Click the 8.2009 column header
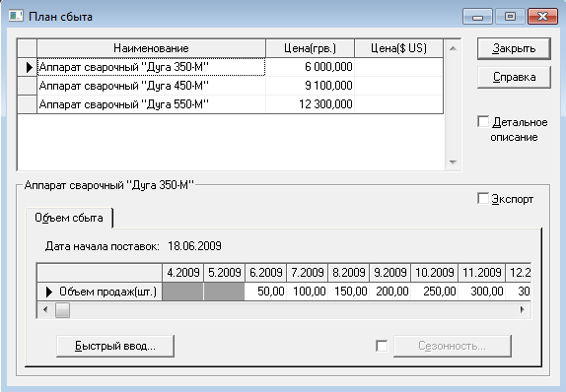 [349, 272]
